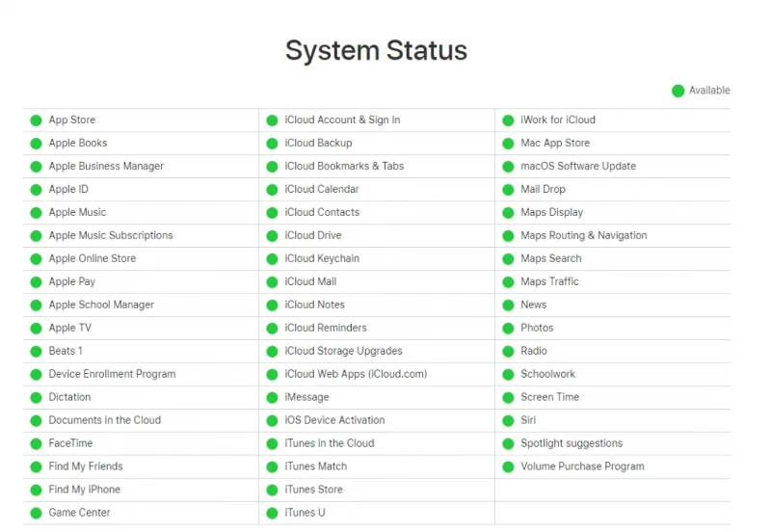Click the status dot beside Photos
771x532 pixels.
pyautogui.click(x=508, y=329)
